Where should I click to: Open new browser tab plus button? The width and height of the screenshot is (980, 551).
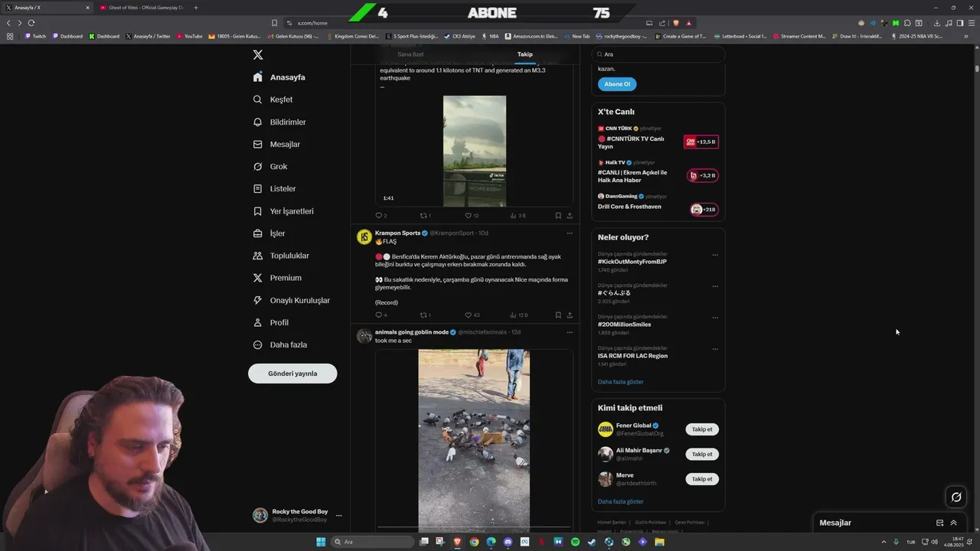[196, 8]
